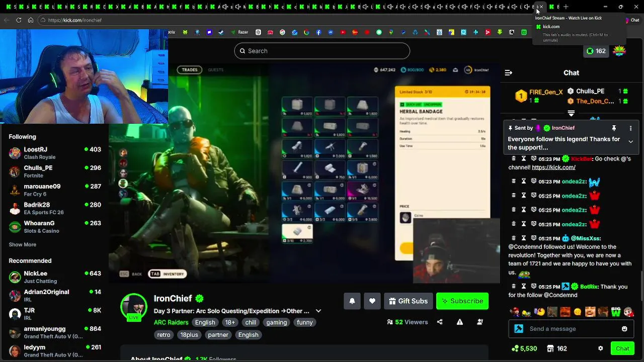Click the 18plus tag

coord(189,335)
